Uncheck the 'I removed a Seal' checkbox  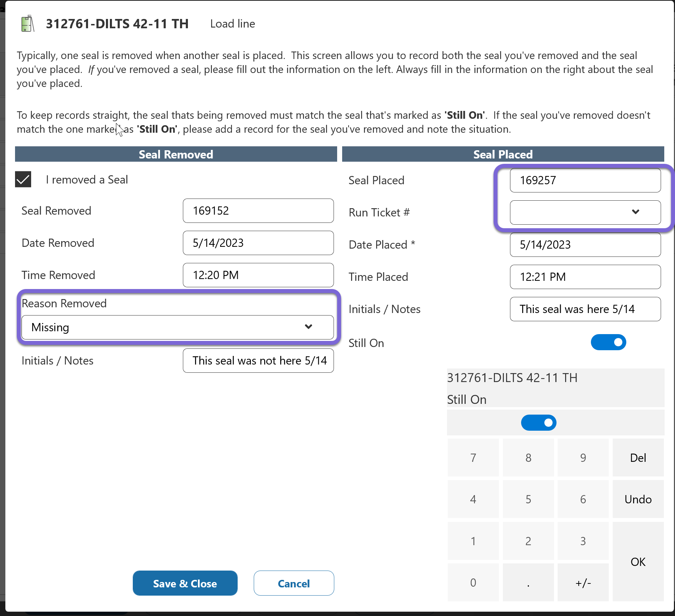(x=23, y=179)
